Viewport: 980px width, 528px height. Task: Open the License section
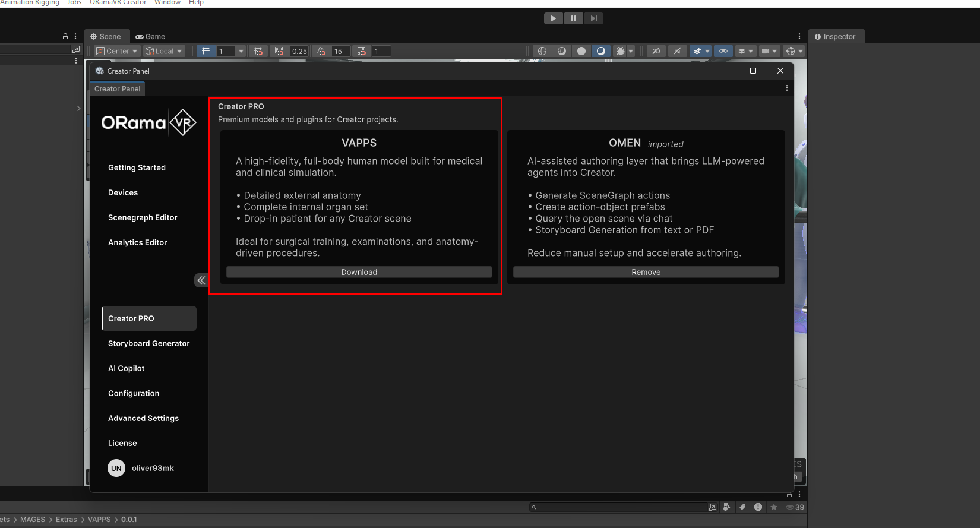tap(149, 443)
